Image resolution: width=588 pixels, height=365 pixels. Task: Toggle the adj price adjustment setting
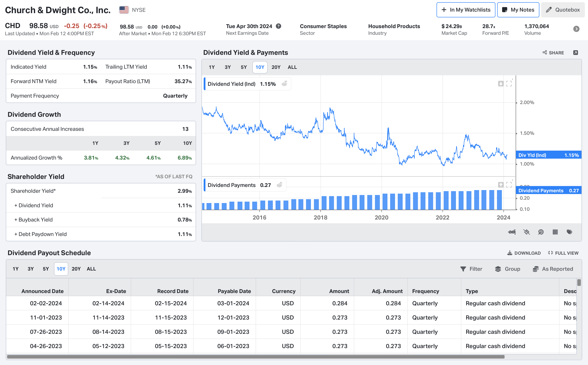tap(512, 232)
